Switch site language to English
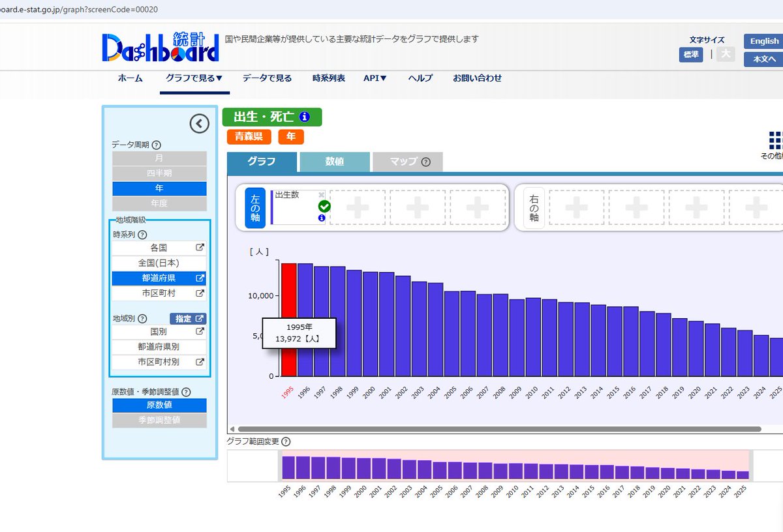This screenshot has height=532, width=783. coord(764,41)
